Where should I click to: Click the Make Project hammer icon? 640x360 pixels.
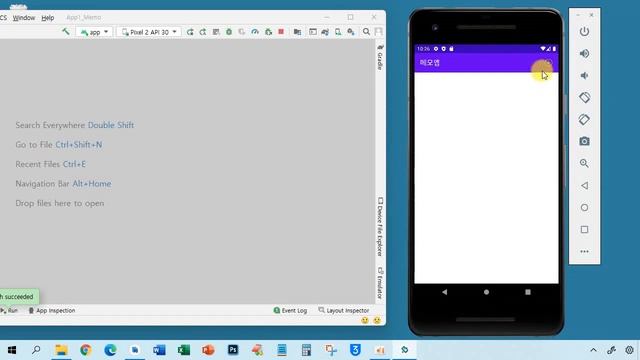pyautogui.click(x=65, y=31)
